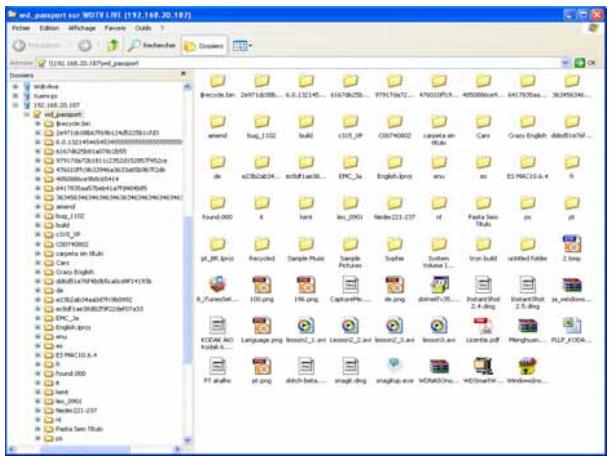
Task: Close the Dossiers side pane
Action: click(184, 74)
